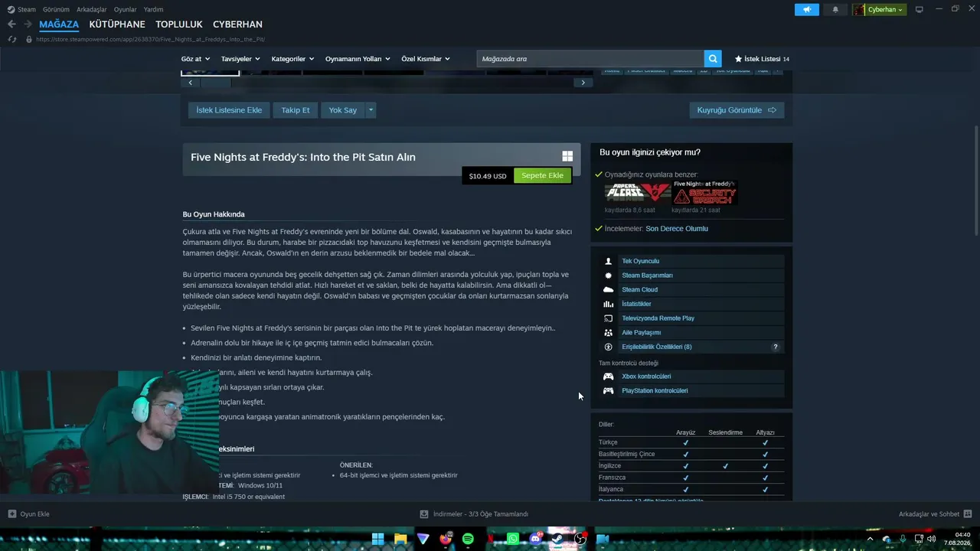Open the notifications bell
The image size is (980, 551).
click(835, 9)
